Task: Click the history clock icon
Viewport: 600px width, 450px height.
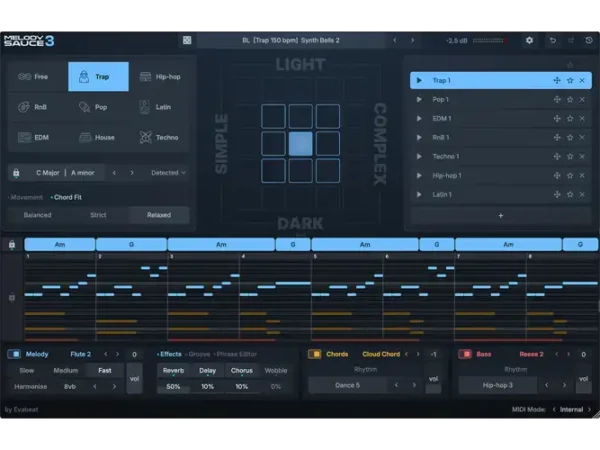Action: 589,40
